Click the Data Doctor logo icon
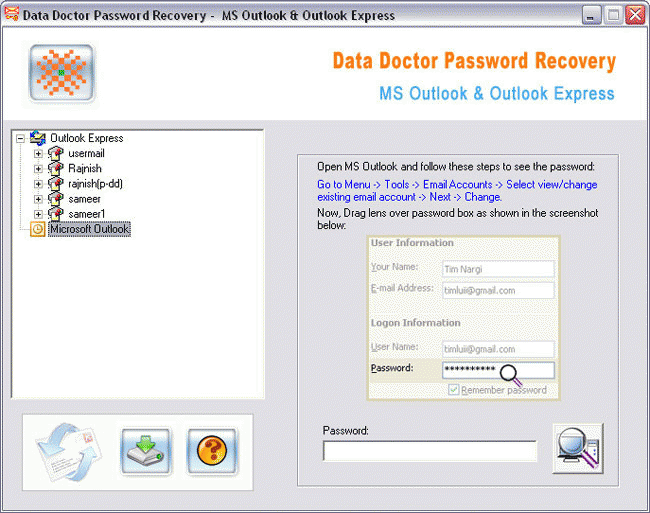The height and width of the screenshot is (513, 650). point(62,73)
